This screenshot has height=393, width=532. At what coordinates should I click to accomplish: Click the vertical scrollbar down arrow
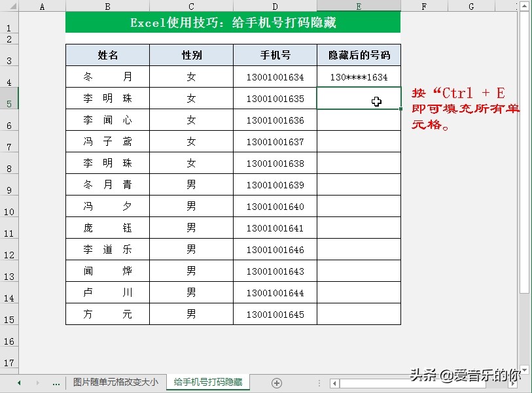(x=525, y=368)
